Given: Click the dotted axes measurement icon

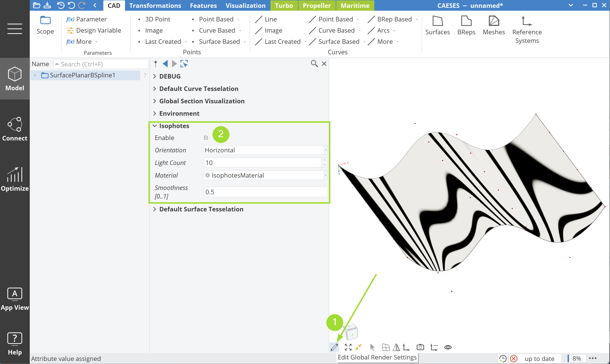Looking at the screenshot, I should tap(434, 347).
